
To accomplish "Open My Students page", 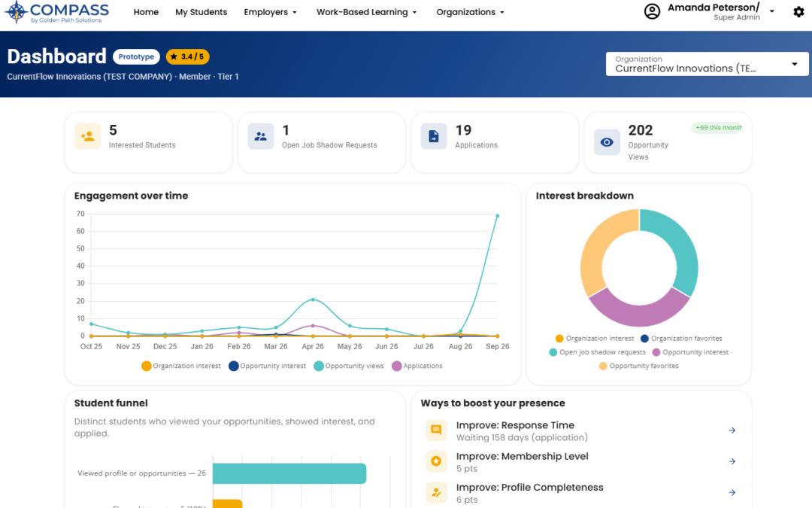I will coord(201,12).
